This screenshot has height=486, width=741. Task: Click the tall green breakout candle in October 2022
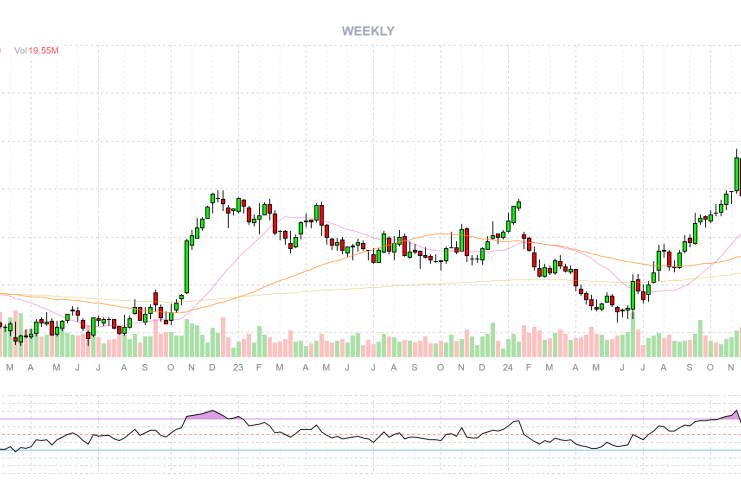[x=188, y=265]
